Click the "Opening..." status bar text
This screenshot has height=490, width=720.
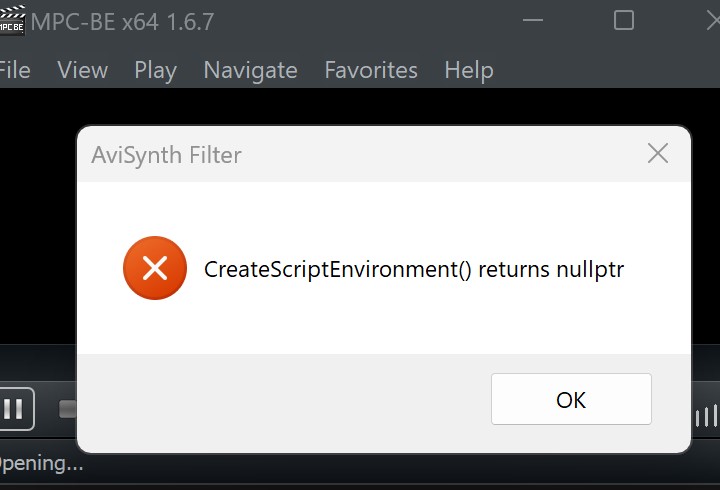(x=40, y=463)
